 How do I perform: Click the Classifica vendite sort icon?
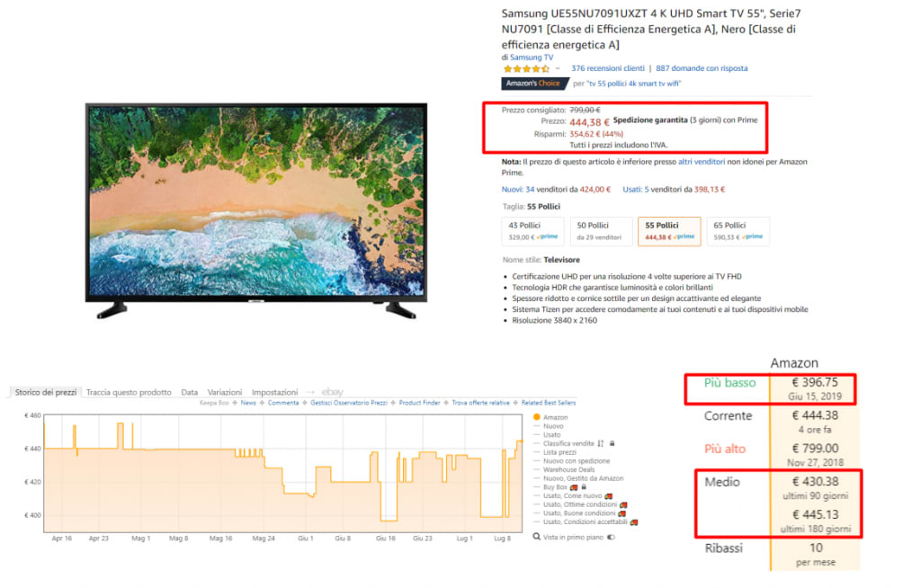click(x=600, y=443)
